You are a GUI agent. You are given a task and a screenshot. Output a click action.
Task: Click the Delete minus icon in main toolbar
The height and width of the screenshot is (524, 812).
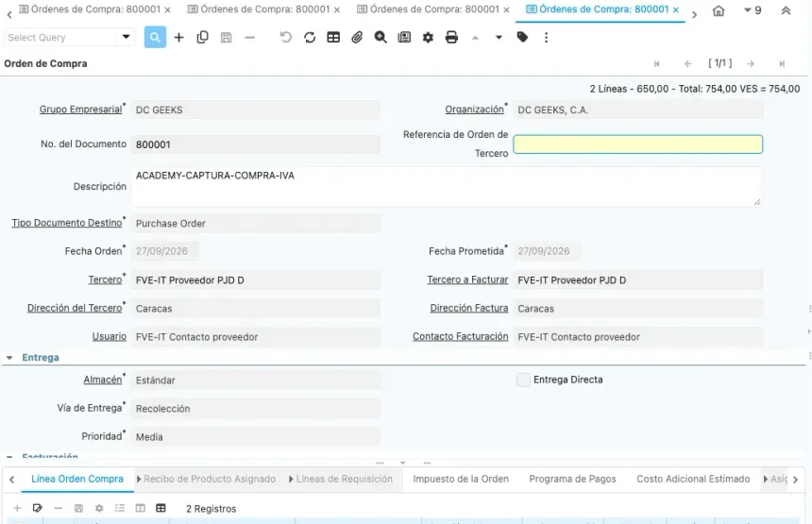click(x=249, y=37)
